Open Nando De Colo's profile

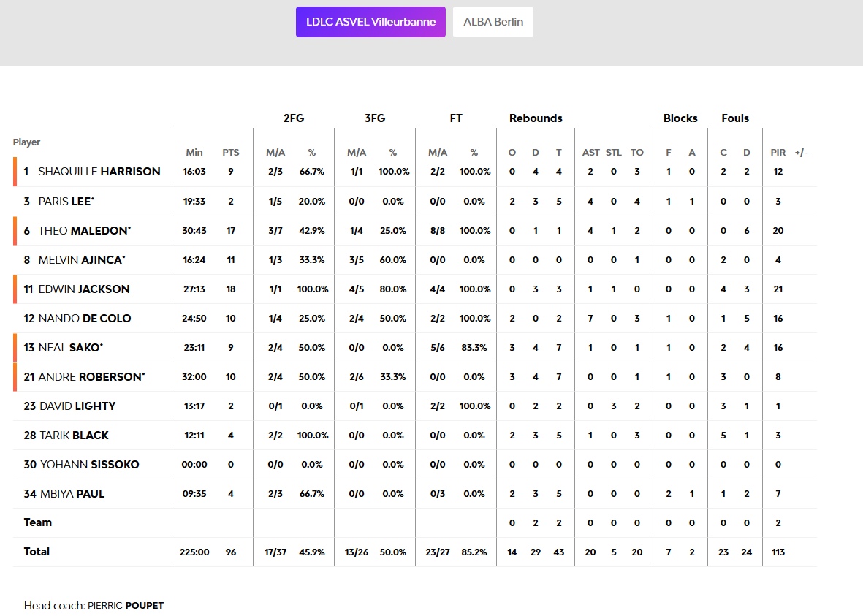(x=85, y=318)
